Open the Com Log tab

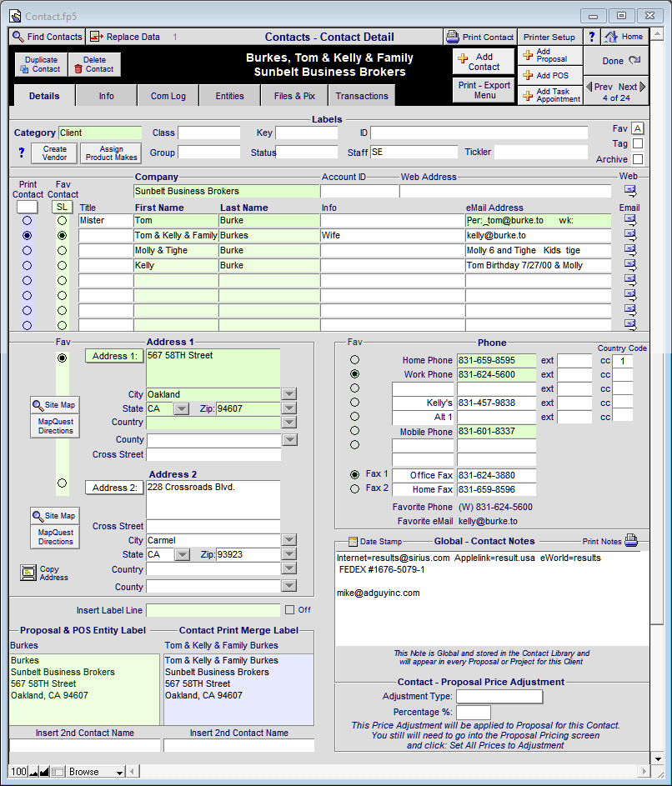coord(168,96)
